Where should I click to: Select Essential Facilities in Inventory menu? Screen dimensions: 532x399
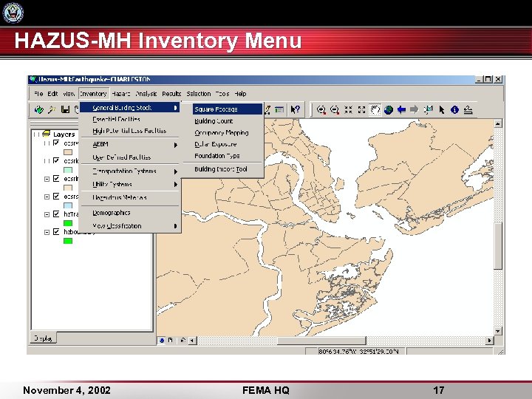(116, 119)
